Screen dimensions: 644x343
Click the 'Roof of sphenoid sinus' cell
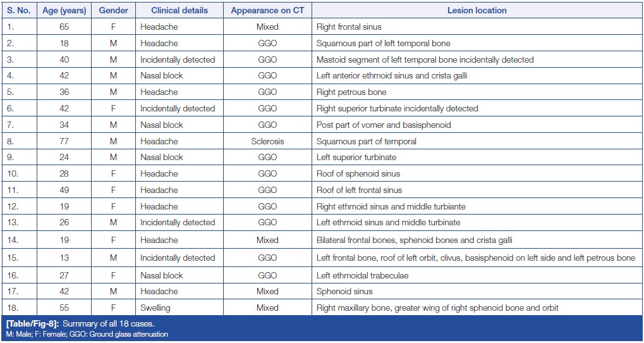coord(358,173)
